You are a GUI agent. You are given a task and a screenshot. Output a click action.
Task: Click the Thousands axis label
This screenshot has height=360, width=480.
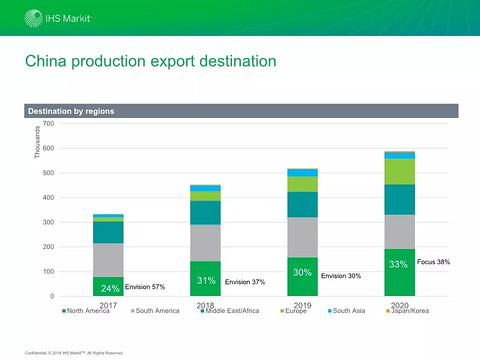(37, 142)
